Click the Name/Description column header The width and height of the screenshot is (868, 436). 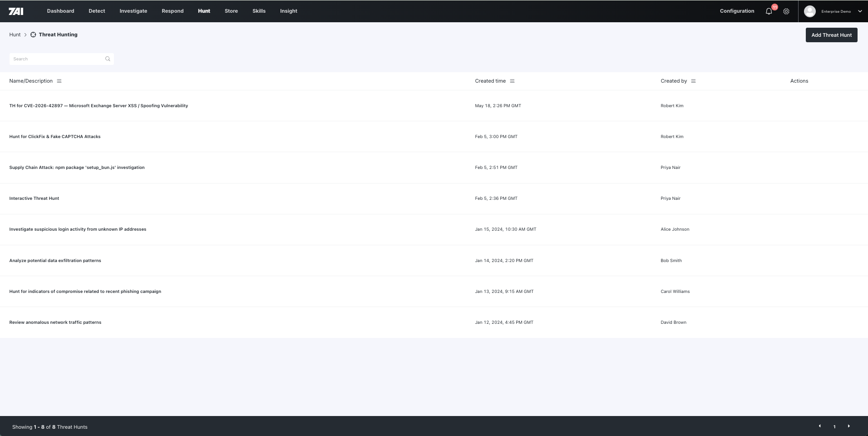point(31,81)
